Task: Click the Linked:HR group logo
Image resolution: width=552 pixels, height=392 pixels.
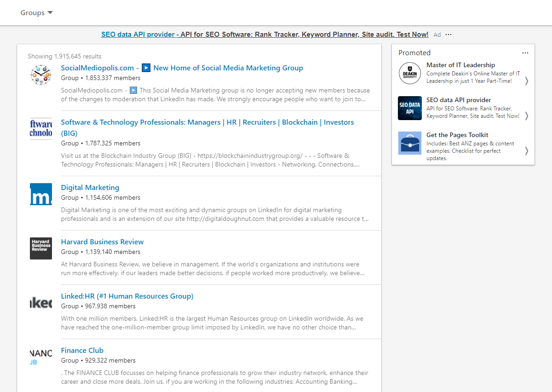Action: 41,303
